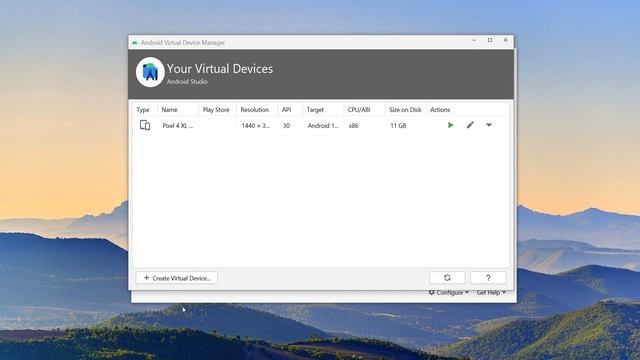640x360 pixels.
Task: Click the Android 1... target cell
Action: [x=323, y=126]
